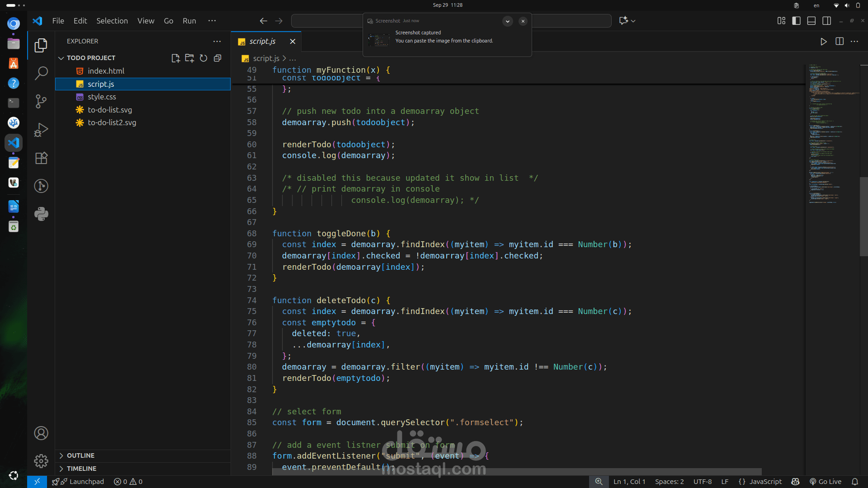Open the Search view in activity bar
This screenshot has height=488, width=868.
[x=41, y=73]
